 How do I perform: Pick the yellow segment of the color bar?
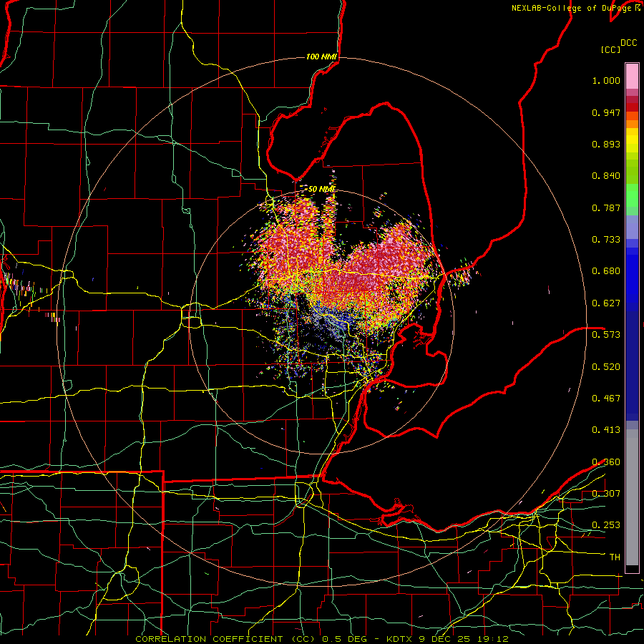pyautogui.click(x=632, y=140)
